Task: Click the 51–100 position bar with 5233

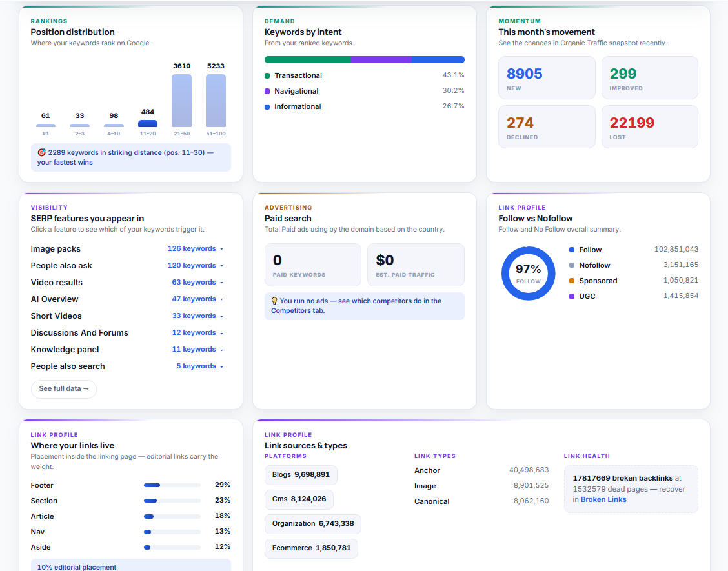Action: click(x=216, y=101)
